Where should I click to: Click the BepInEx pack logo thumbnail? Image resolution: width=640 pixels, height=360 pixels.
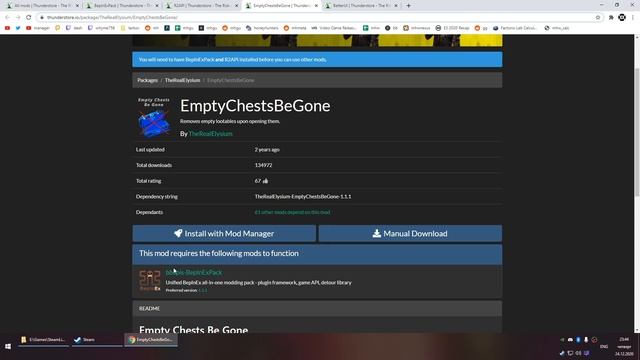[x=150, y=280]
